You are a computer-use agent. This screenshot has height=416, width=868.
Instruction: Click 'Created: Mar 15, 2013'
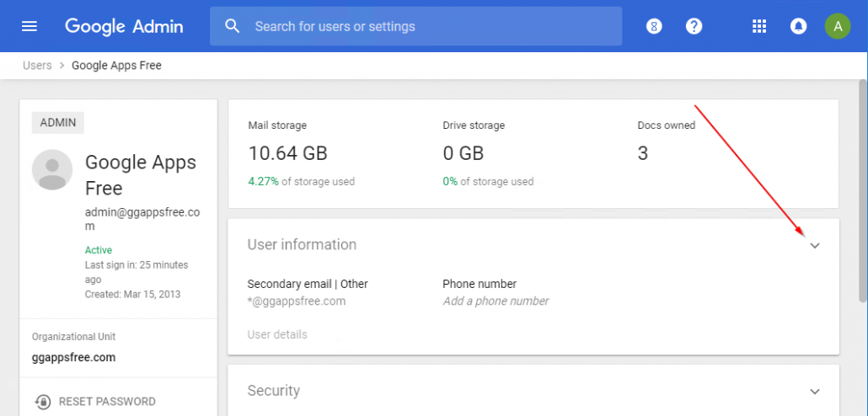132,294
